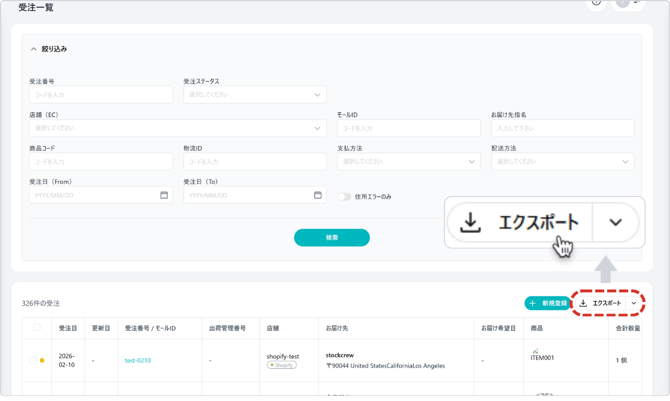Click the Shopify badge under shopify-test
Screen dimensions: 670x401
[x=282, y=365]
